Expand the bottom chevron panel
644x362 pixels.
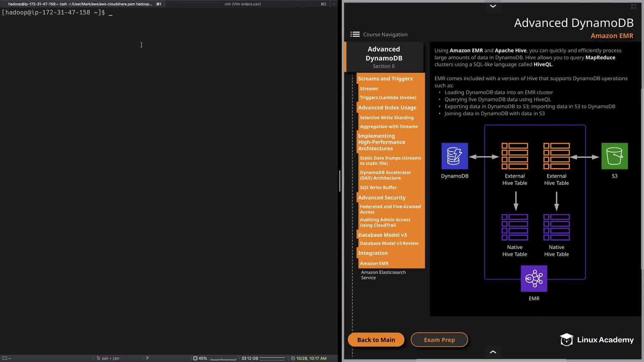pyautogui.click(x=493, y=352)
